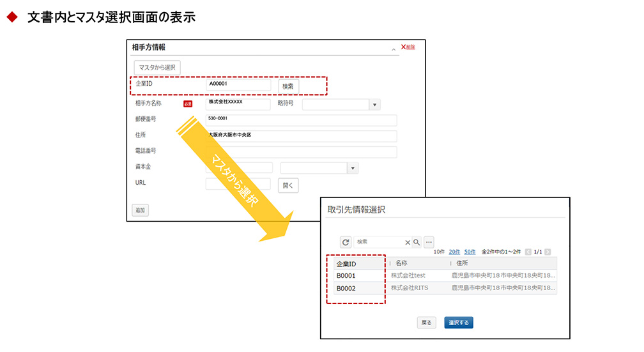Click the 検索 button beside 企業ID

pyautogui.click(x=288, y=86)
